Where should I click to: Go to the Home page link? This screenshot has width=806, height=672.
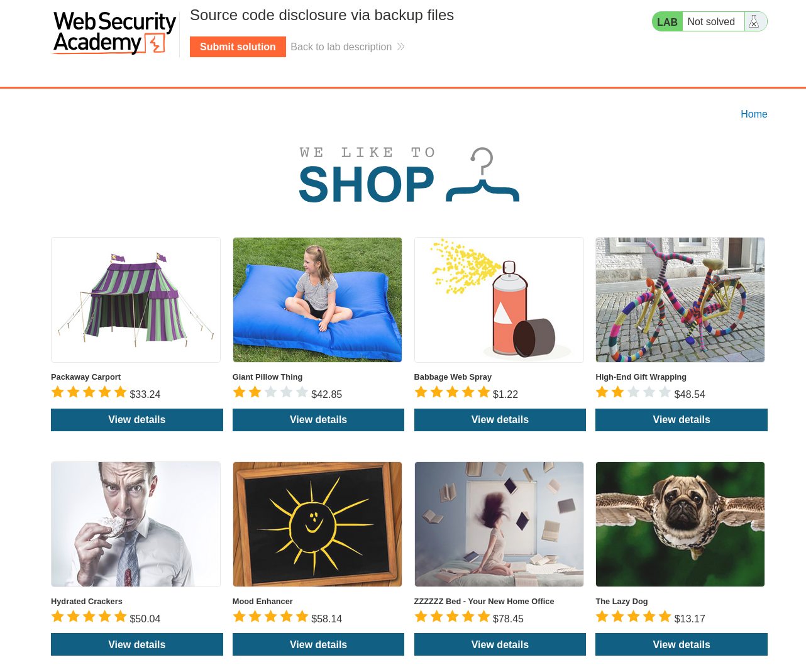click(x=754, y=114)
